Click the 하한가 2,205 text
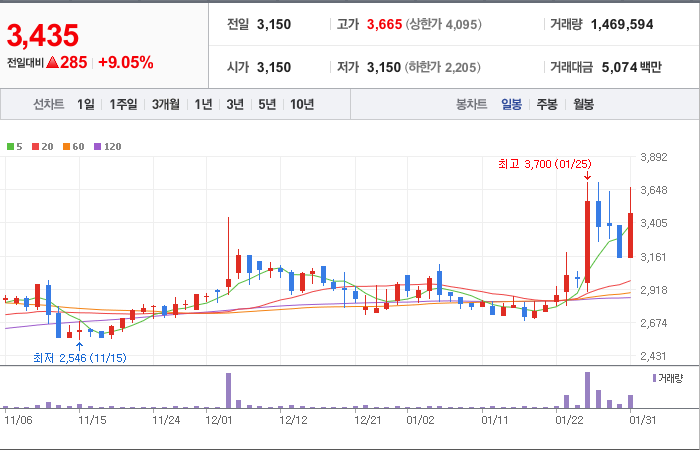 (443, 67)
